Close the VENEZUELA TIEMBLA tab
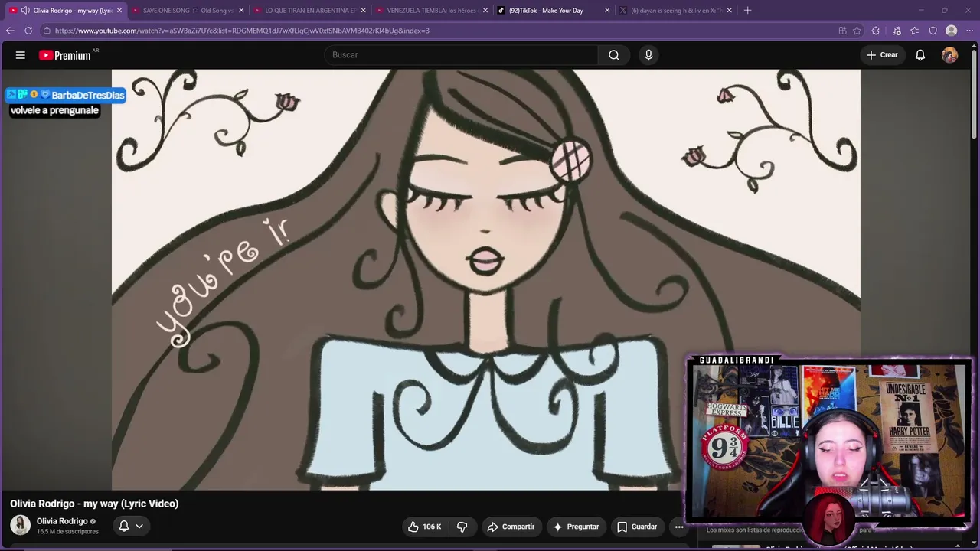The width and height of the screenshot is (980, 551). point(485,11)
